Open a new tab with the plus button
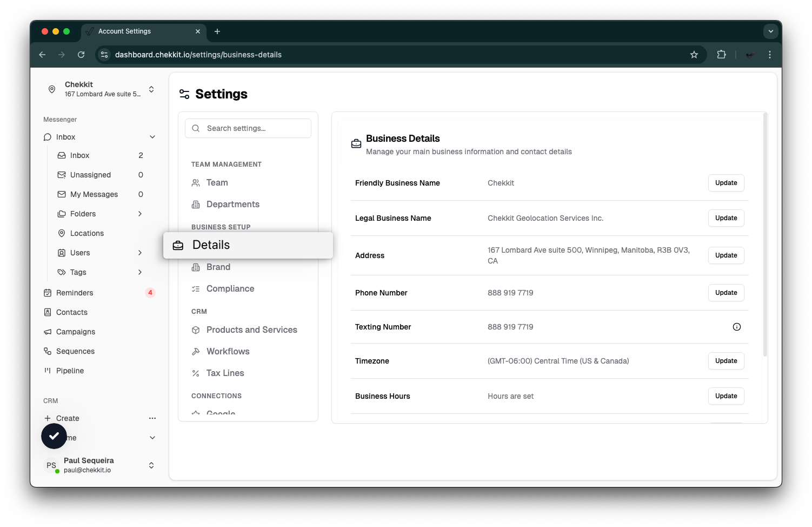The image size is (812, 527). 217,31
